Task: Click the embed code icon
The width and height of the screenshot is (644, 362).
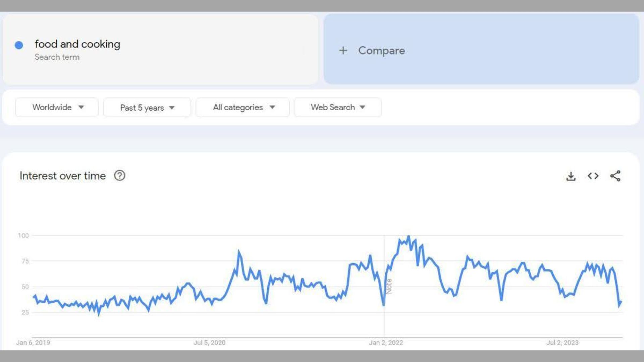Action: [593, 176]
